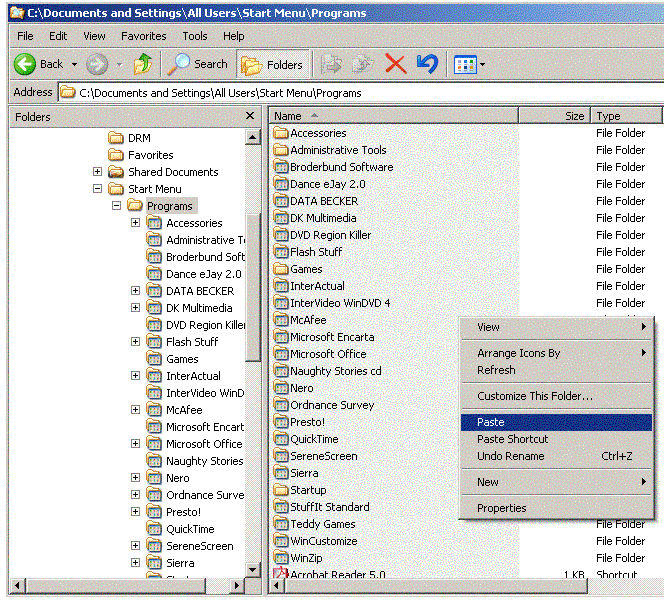Select the Accessories folder icon in file list
Viewport: 664px width, 609px height.
click(281, 133)
